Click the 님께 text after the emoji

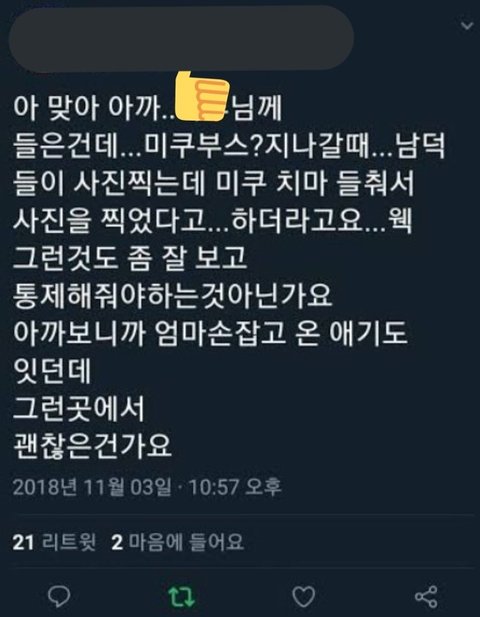[257, 109]
